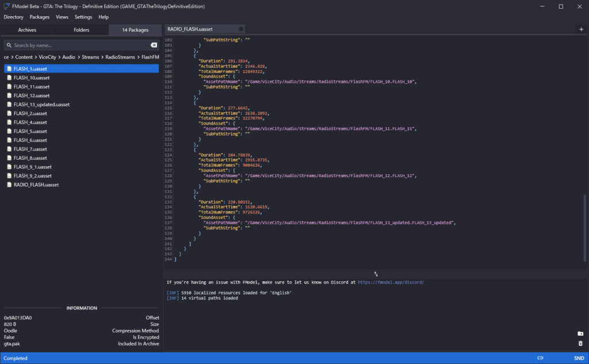Add a new tab with plus icon
The height and width of the screenshot is (364, 589).
click(581, 29)
